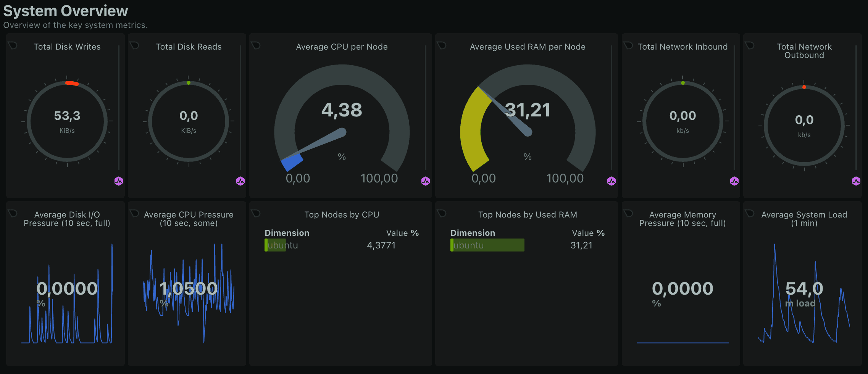This screenshot has width=868, height=374.
Task: Click the anomaly hexagon on Total Network Outbound
Action: pos(856,181)
